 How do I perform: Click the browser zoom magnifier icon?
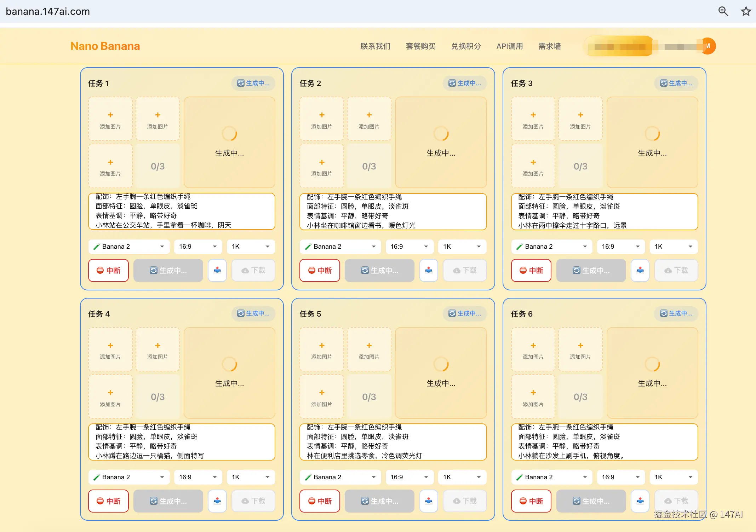coord(723,11)
